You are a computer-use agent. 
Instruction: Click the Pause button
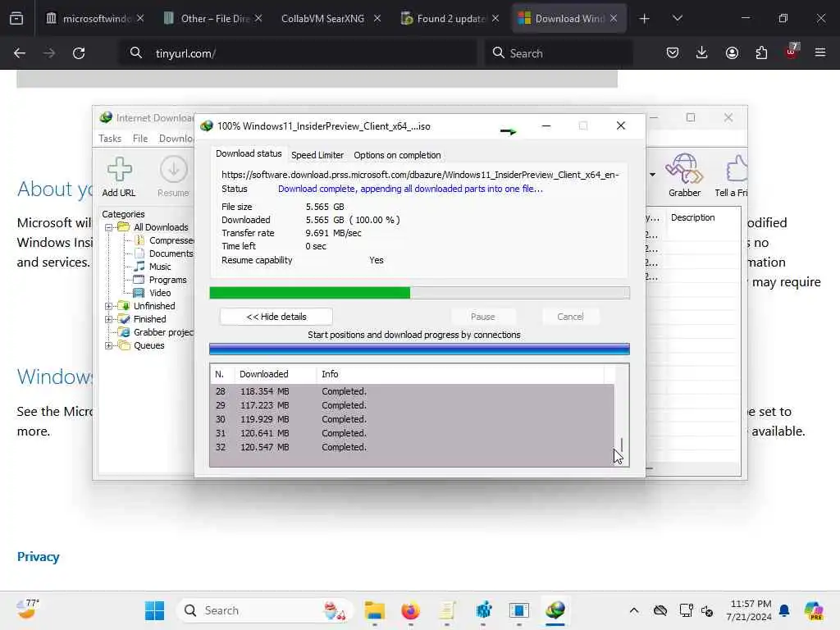pos(482,317)
